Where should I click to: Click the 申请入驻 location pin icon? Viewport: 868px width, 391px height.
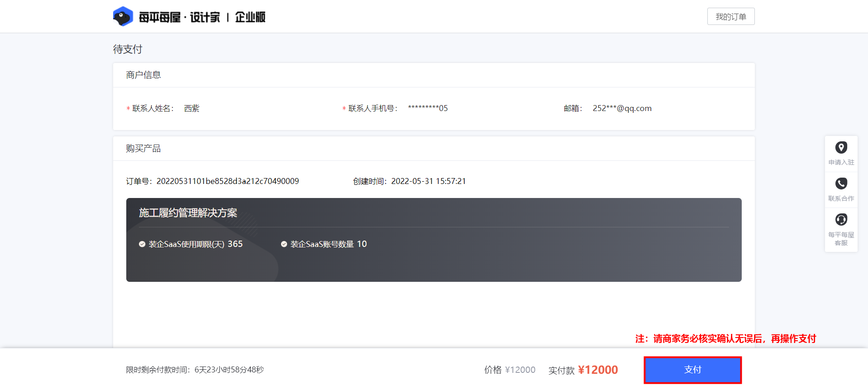click(841, 148)
